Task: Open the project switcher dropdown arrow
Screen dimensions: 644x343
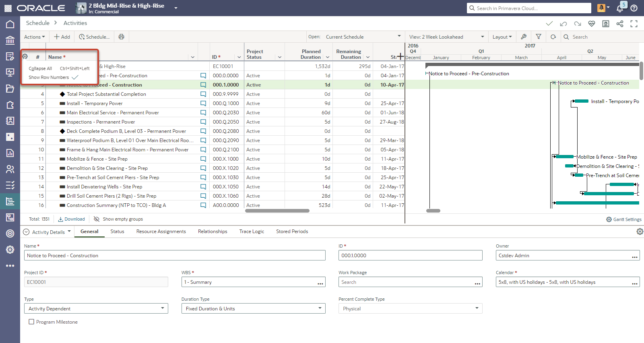Action: 175,8
